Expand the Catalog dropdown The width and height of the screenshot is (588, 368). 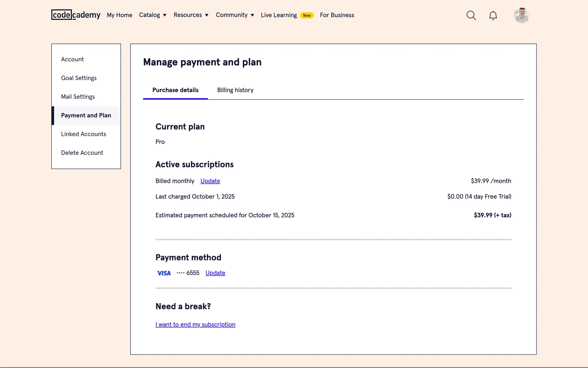click(x=153, y=15)
